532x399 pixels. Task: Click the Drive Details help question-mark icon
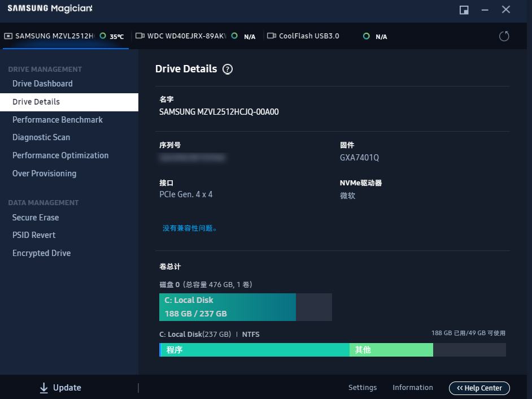coord(228,70)
